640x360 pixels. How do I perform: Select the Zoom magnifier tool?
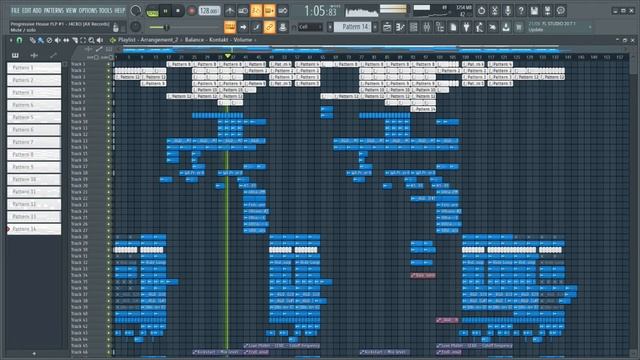pyautogui.click(x=91, y=40)
